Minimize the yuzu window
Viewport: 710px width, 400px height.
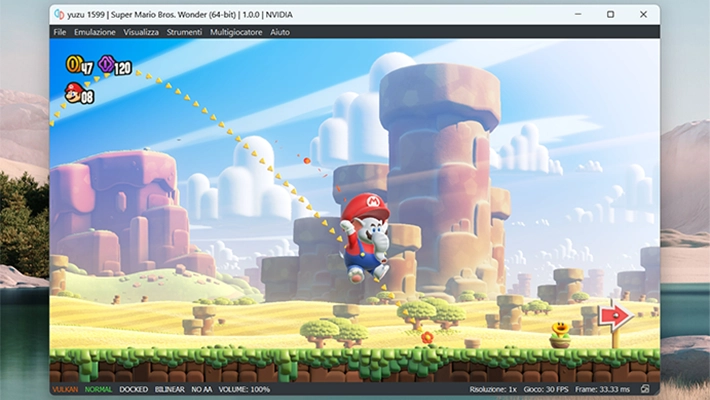coord(578,14)
